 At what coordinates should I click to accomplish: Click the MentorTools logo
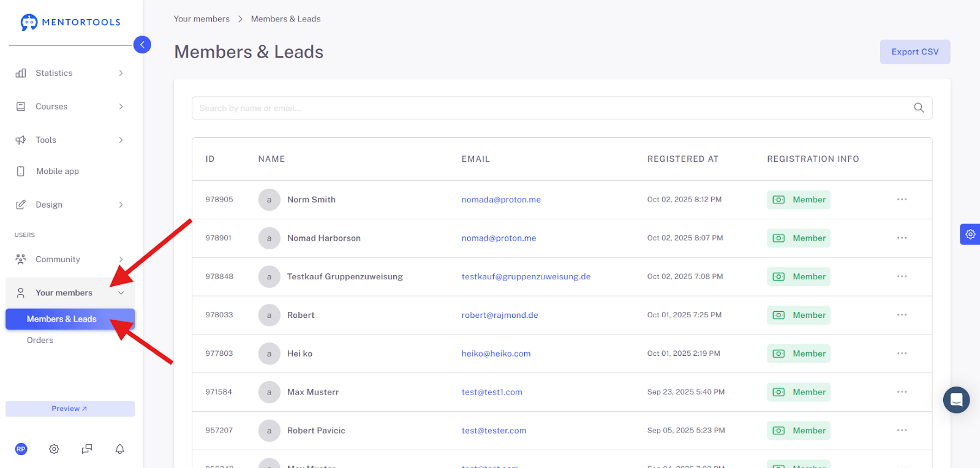70,22
